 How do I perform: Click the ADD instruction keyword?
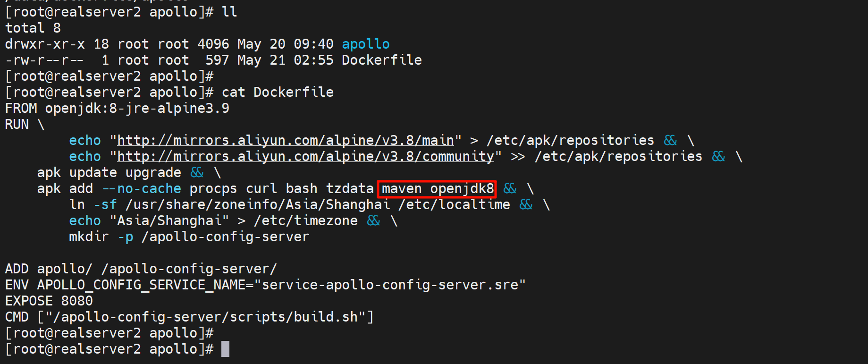point(17,269)
